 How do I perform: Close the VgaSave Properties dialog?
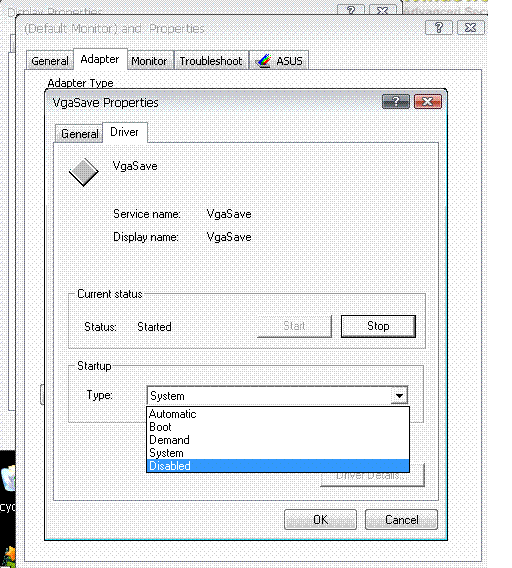tap(428, 101)
